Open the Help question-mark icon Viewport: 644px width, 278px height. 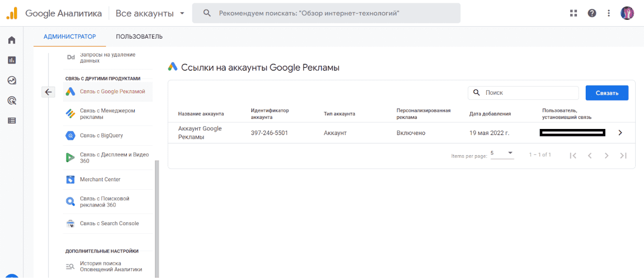point(592,13)
